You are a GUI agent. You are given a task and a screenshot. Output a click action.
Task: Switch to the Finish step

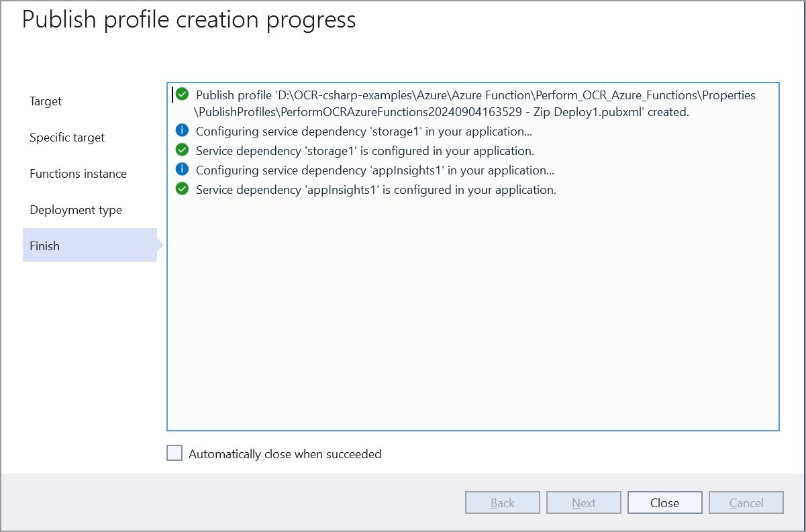tap(44, 246)
